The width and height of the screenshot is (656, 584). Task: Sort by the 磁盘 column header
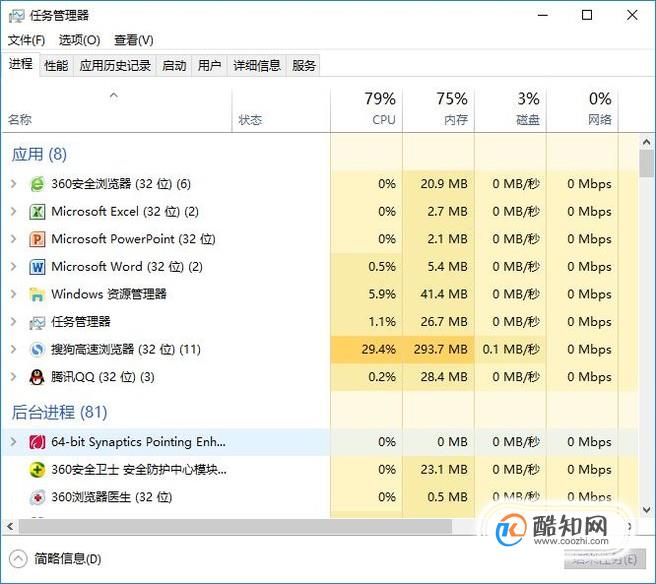pos(510,110)
